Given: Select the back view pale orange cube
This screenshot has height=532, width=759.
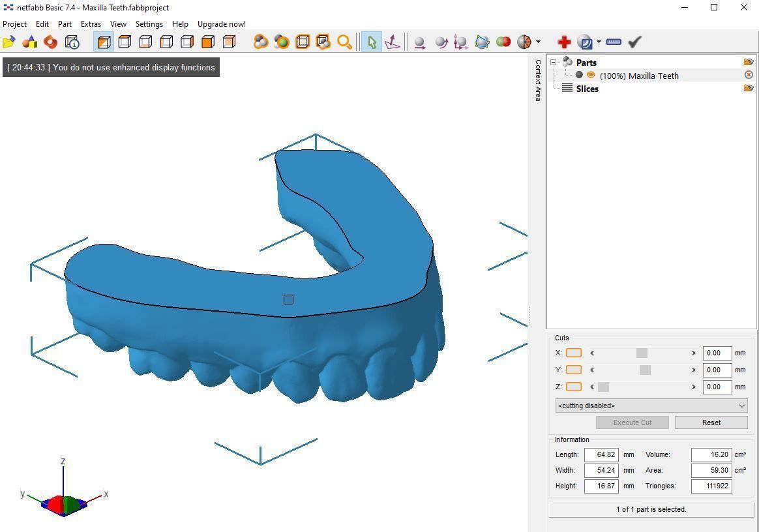Looking at the screenshot, I should click(x=230, y=42).
